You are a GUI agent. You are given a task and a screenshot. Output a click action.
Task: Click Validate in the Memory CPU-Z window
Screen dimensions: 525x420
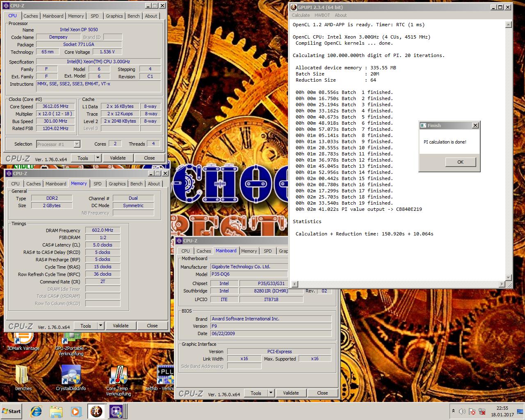[x=121, y=326]
